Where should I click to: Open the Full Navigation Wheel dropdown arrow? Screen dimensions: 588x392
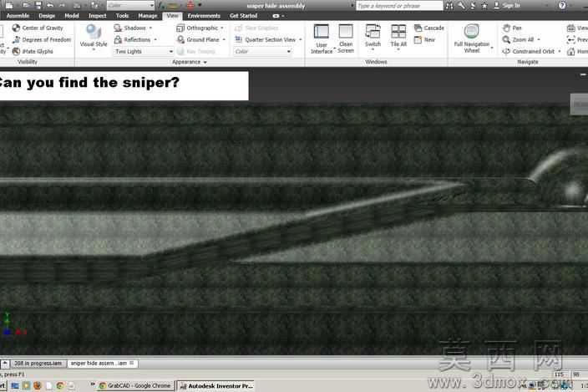coord(492,48)
